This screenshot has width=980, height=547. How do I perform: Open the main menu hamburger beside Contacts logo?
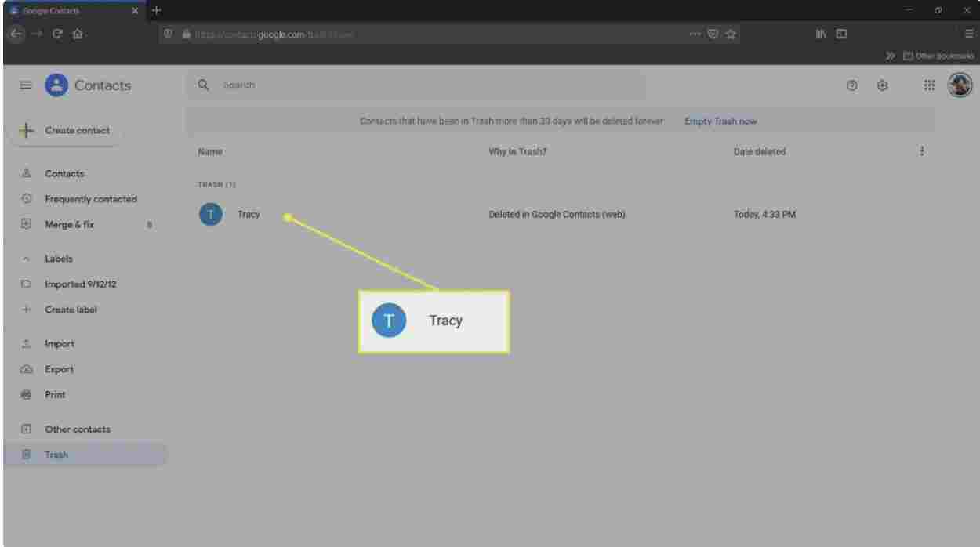[26, 85]
